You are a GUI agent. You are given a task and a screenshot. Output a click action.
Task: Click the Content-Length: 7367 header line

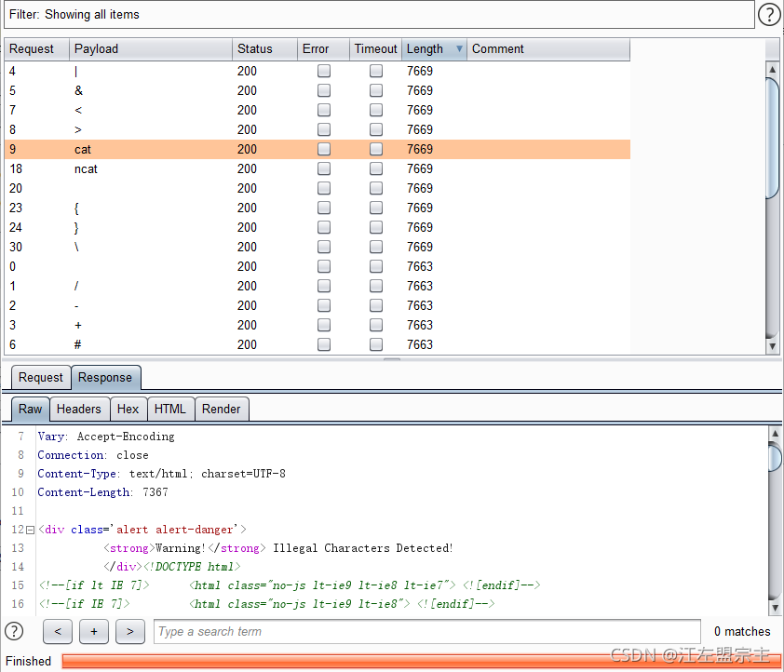tap(102, 492)
